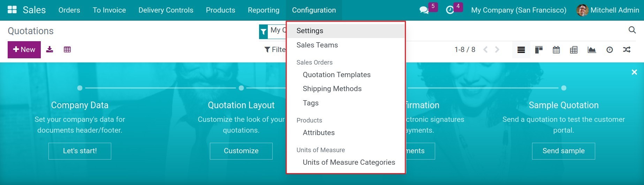Click the Customize button

(x=241, y=151)
